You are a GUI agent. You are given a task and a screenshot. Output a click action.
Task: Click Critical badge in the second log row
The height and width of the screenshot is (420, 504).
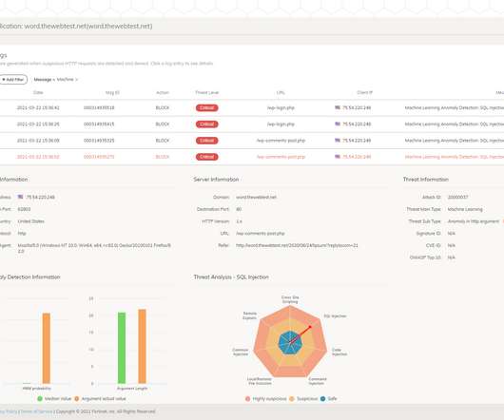click(206, 124)
